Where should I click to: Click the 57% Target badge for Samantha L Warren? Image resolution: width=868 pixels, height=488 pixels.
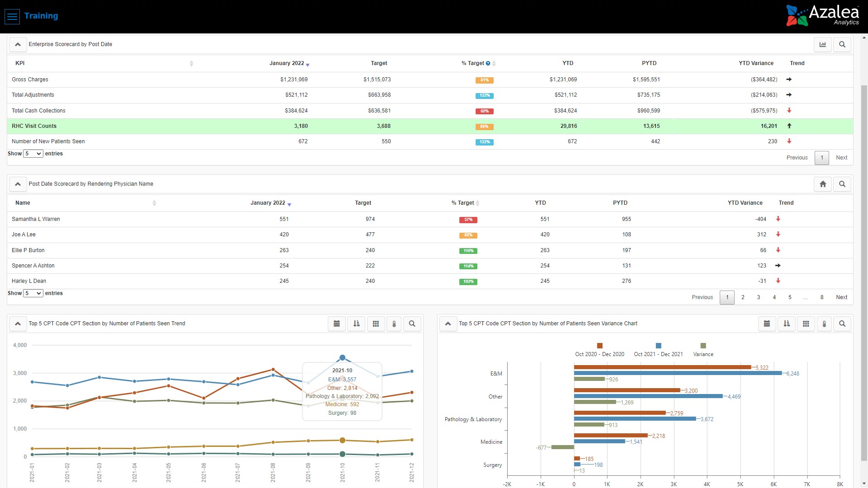(469, 220)
